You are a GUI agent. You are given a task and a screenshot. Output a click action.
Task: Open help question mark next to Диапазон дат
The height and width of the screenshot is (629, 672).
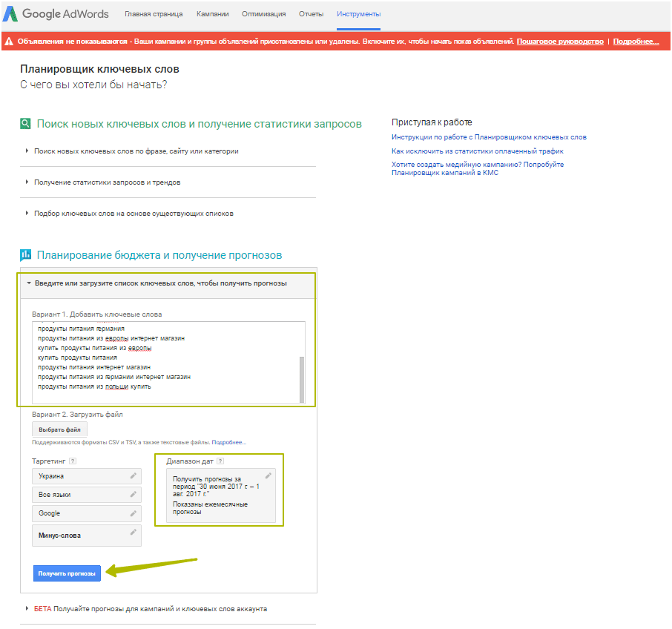[220, 461]
